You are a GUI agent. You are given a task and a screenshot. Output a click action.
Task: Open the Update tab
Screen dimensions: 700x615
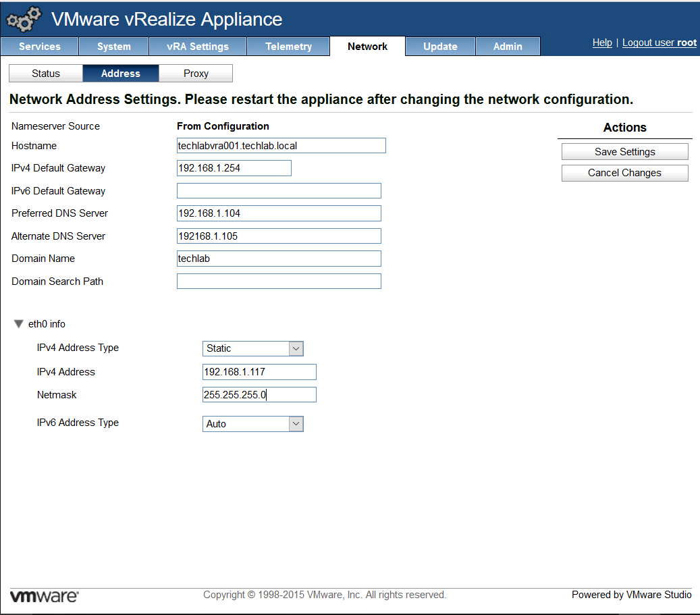(x=440, y=47)
